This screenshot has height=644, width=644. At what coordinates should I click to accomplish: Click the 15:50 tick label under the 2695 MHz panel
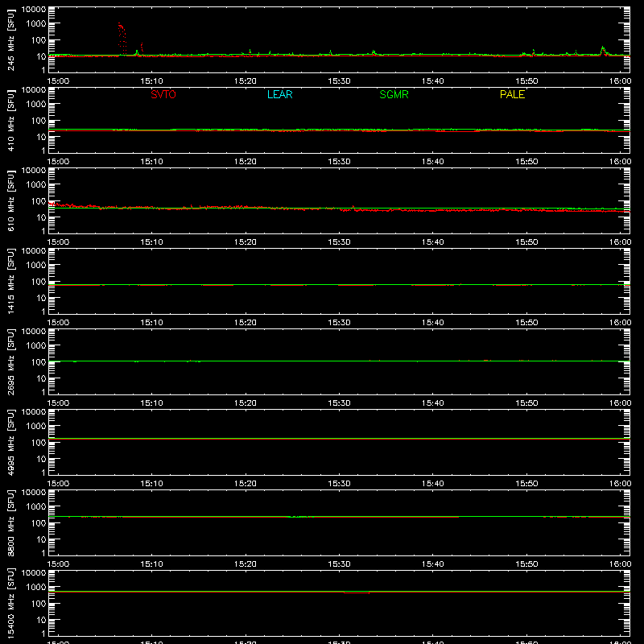[526, 403]
